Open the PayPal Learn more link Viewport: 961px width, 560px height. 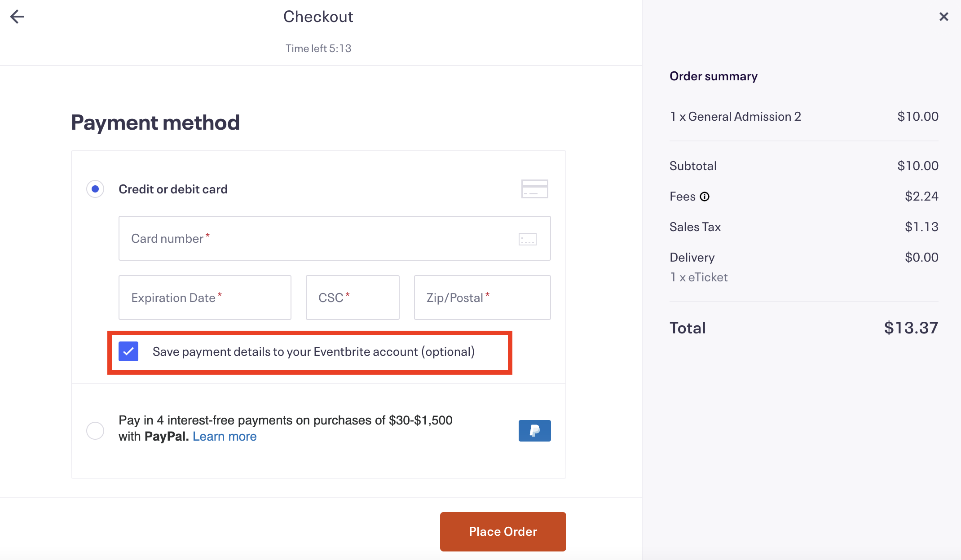pos(225,436)
